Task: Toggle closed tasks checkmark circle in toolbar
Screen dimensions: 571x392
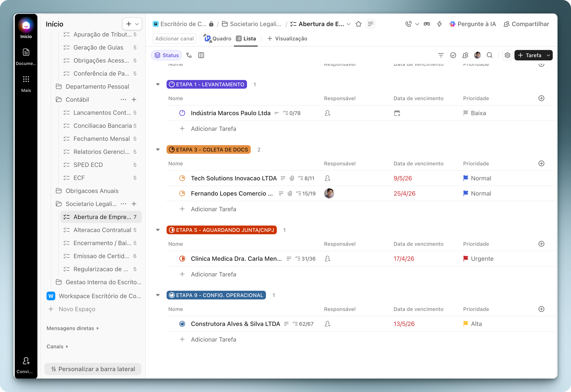Action: 453,55
